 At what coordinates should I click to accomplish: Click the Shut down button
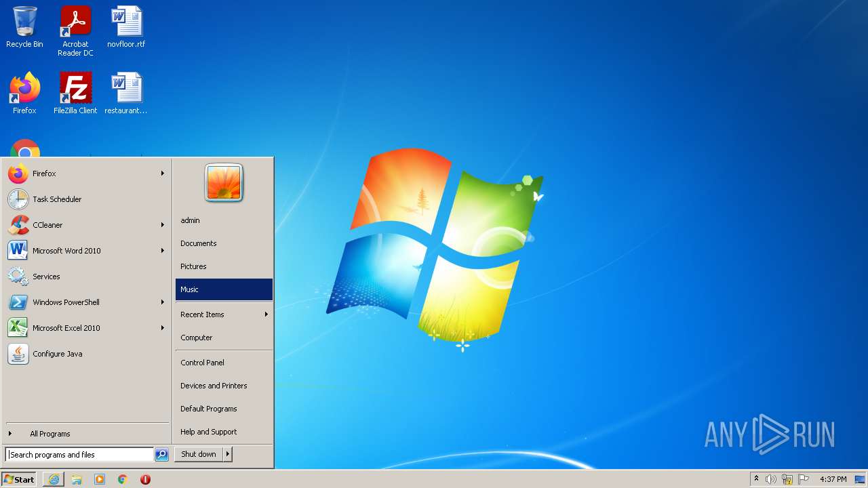[x=199, y=455]
